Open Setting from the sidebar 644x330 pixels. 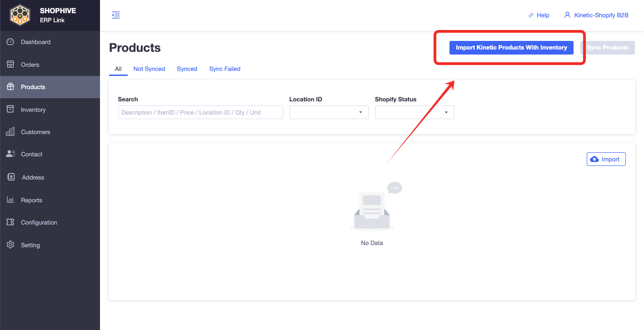50,245
